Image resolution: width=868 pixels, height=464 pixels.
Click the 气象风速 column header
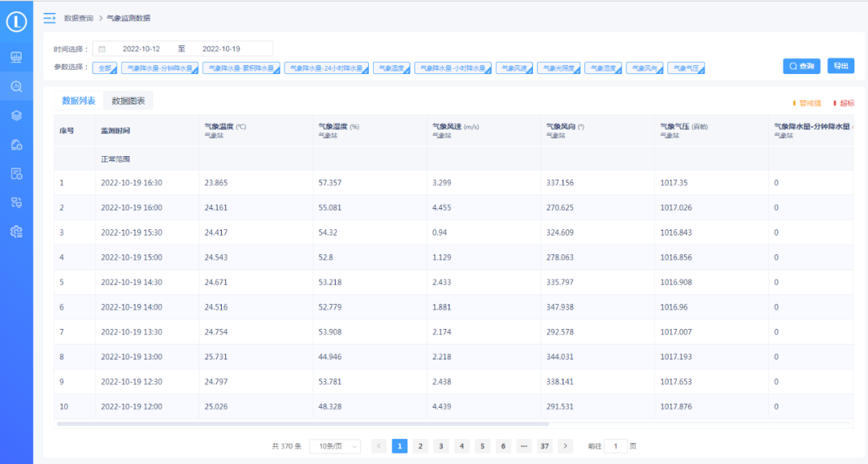(x=484, y=130)
